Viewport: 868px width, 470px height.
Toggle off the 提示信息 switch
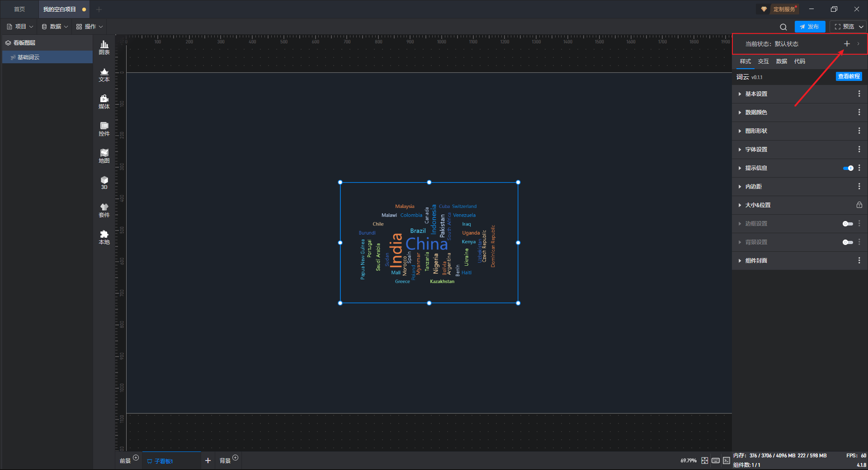point(848,168)
